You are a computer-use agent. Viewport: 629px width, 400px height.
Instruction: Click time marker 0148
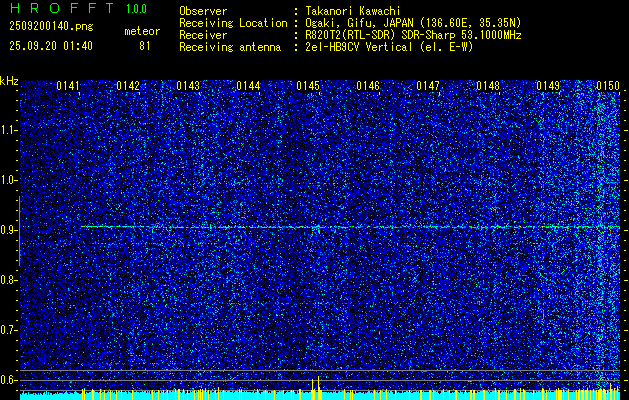tap(488, 86)
